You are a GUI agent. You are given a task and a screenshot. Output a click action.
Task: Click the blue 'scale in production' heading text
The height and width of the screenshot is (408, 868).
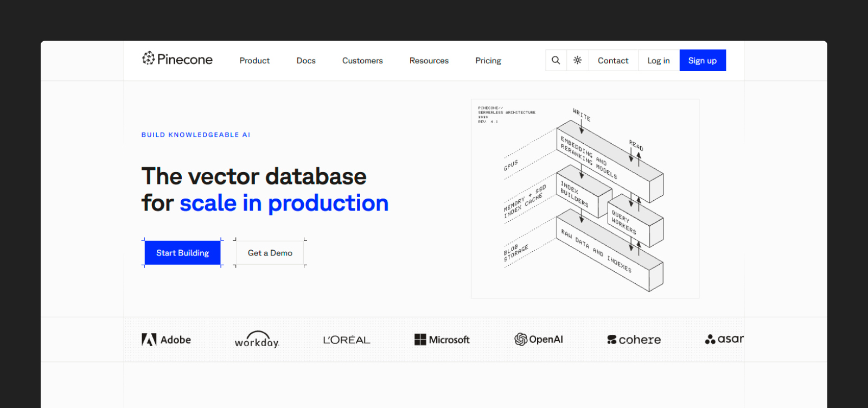pyautogui.click(x=284, y=203)
